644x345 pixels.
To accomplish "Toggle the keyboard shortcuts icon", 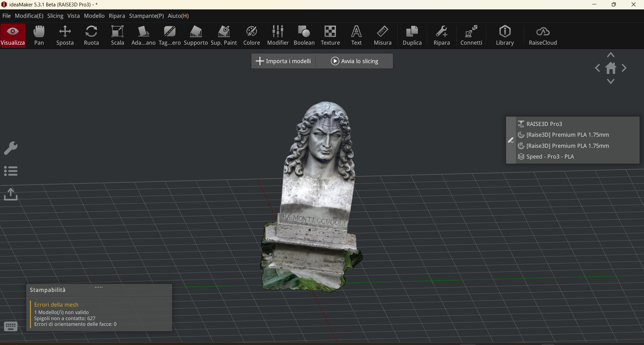I will (x=11, y=327).
